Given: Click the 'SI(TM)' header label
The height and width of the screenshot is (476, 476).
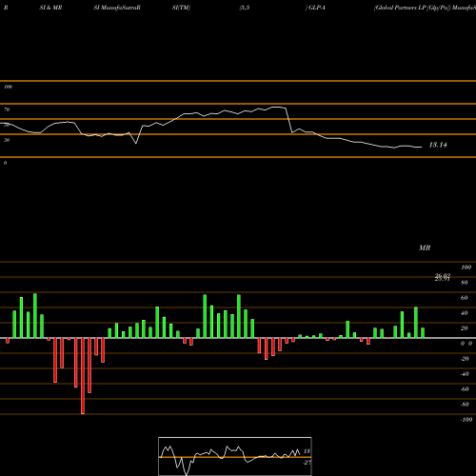Looking at the screenshot, I should pos(181,8).
